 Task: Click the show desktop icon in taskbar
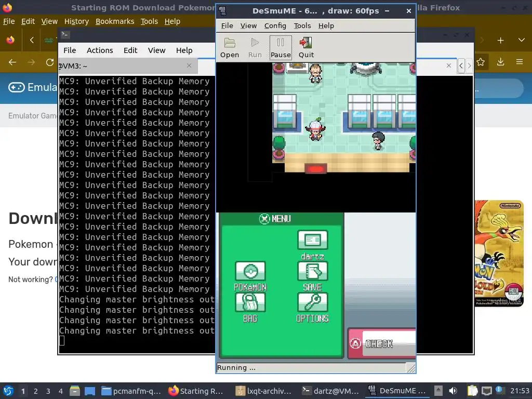(89, 391)
